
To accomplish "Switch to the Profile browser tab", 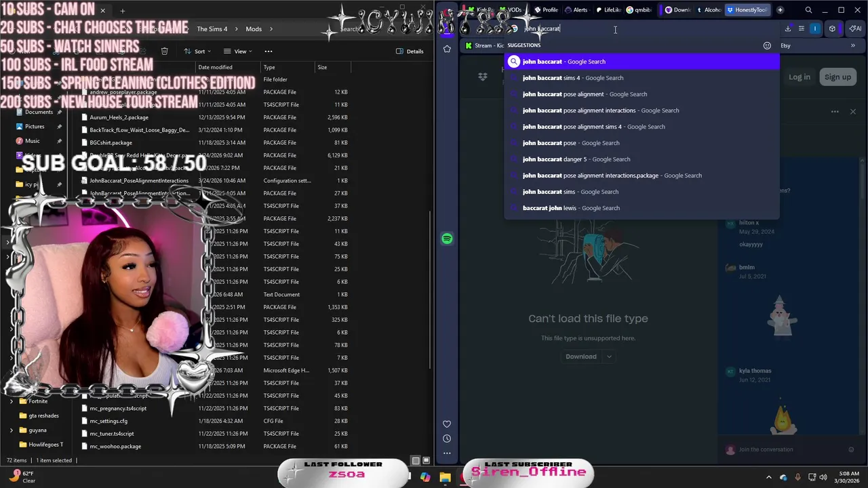I will click(x=545, y=10).
